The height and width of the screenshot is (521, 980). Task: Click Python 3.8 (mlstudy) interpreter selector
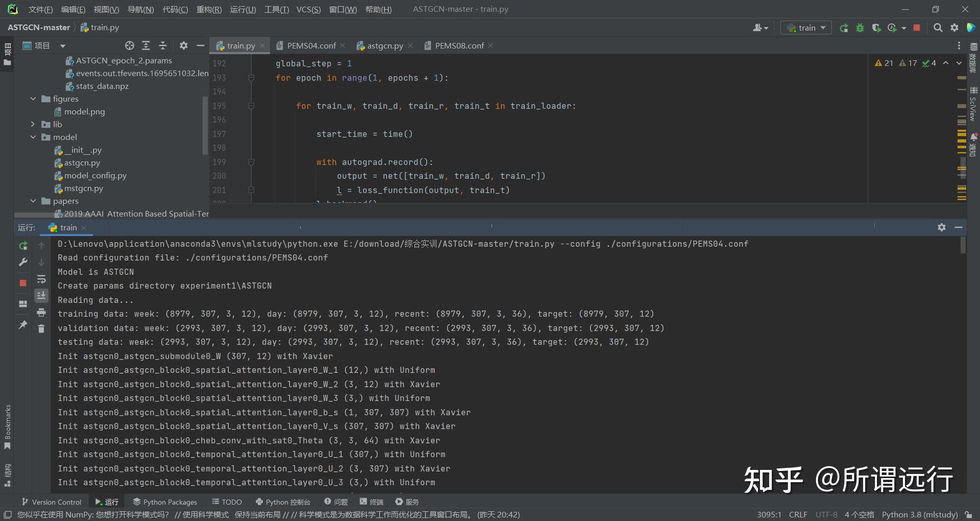(920, 515)
